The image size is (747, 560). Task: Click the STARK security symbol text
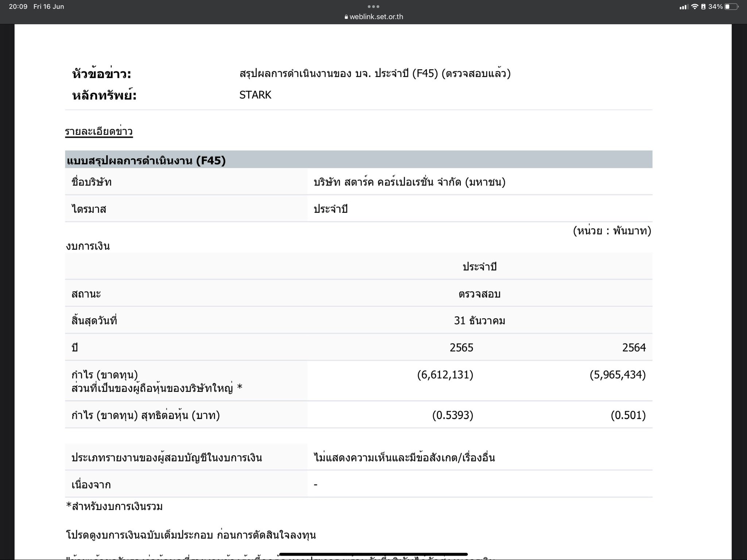point(255,95)
